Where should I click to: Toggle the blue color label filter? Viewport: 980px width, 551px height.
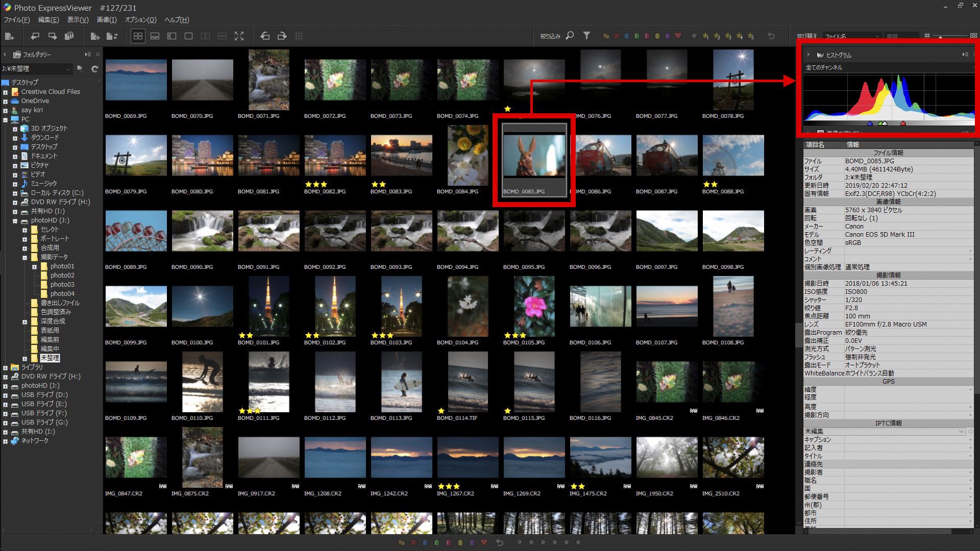click(626, 36)
